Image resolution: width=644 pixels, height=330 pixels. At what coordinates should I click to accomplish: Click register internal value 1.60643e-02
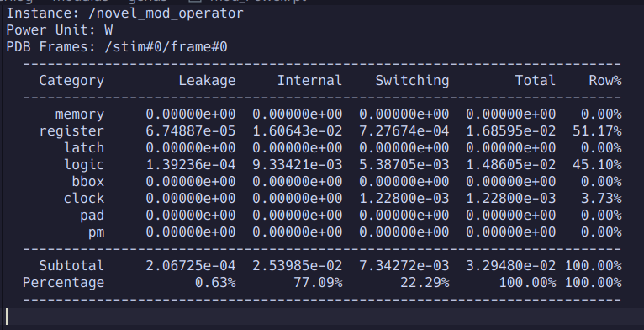[298, 131]
